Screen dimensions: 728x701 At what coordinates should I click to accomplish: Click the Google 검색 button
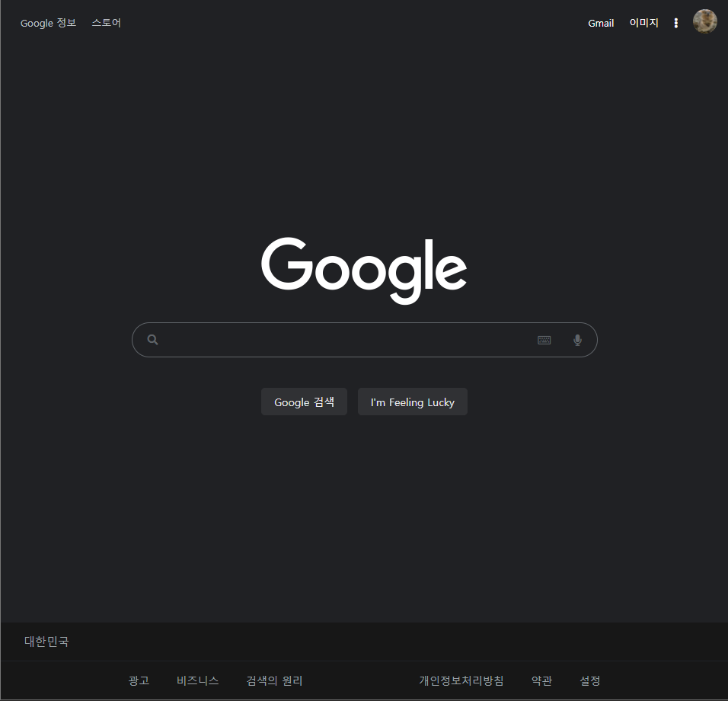point(304,402)
